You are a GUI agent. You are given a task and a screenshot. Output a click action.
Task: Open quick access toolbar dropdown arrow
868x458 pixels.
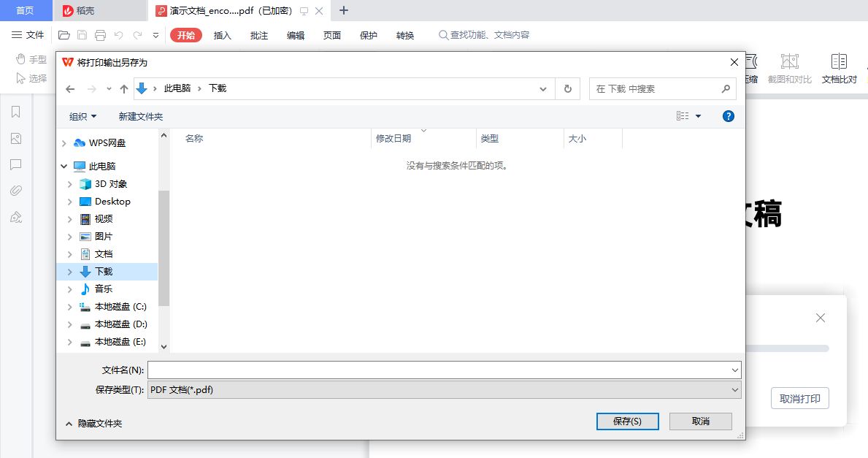(156, 36)
